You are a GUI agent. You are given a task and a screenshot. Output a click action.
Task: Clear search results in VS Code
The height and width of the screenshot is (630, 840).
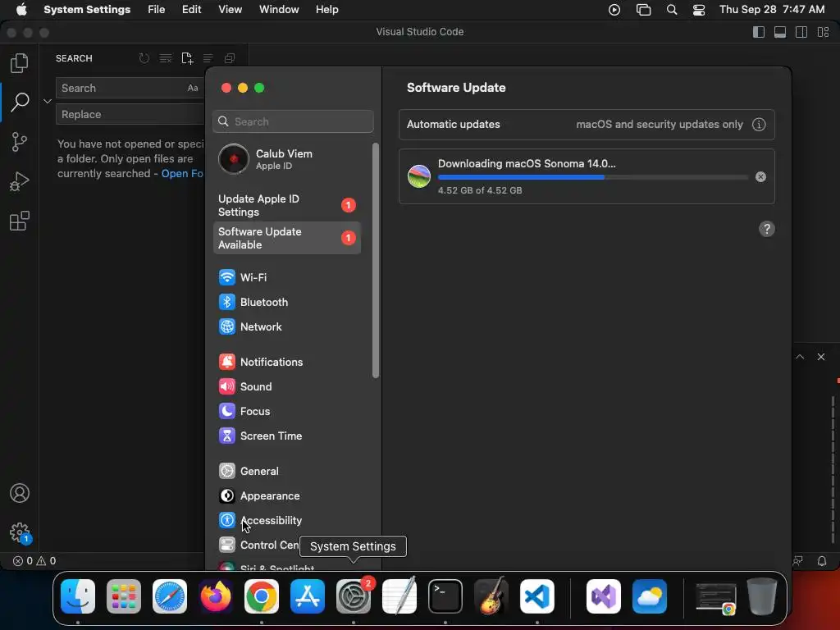(x=166, y=58)
